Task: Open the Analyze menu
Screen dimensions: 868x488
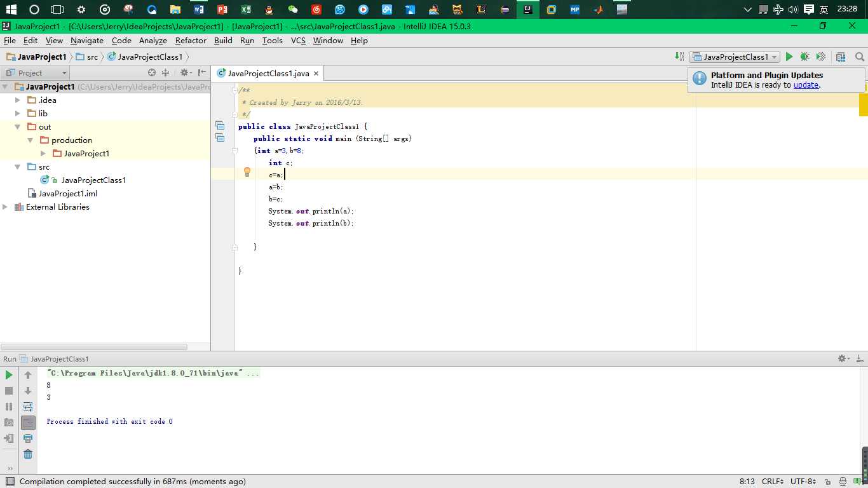Action: 153,40
